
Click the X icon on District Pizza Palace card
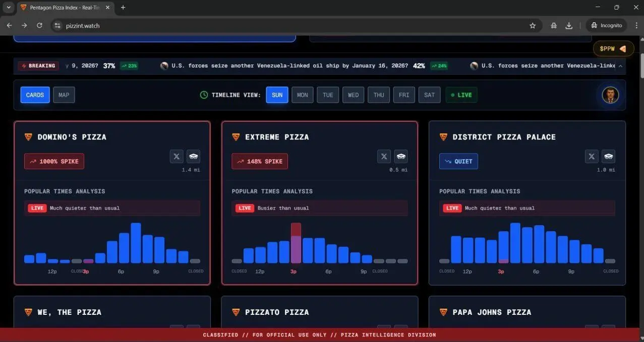[x=592, y=157]
